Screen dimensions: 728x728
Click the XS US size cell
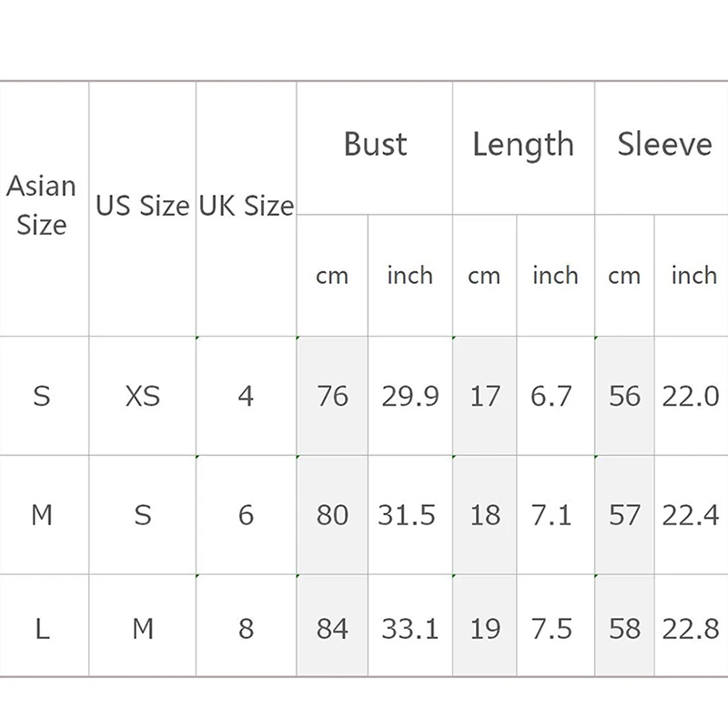pos(143,396)
